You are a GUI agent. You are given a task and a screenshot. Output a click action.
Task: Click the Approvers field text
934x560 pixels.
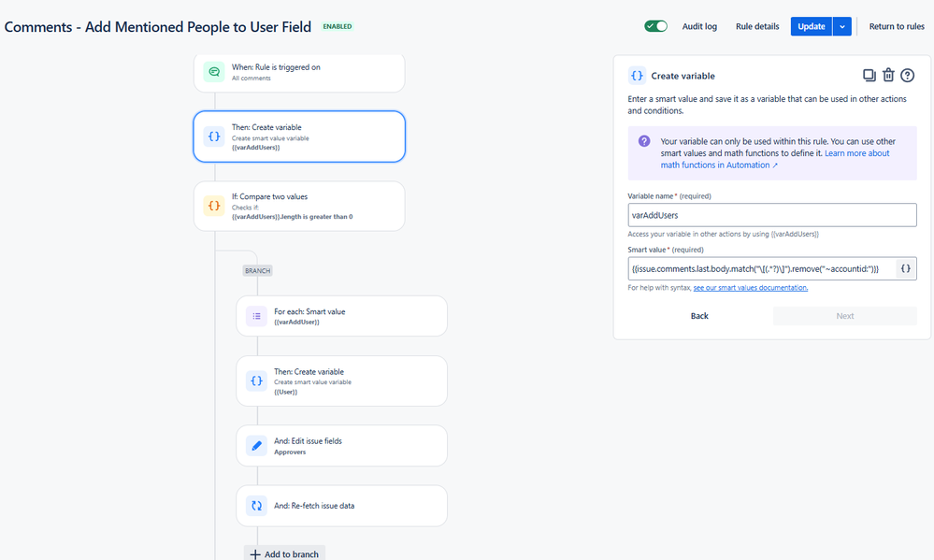click(290, 452)
